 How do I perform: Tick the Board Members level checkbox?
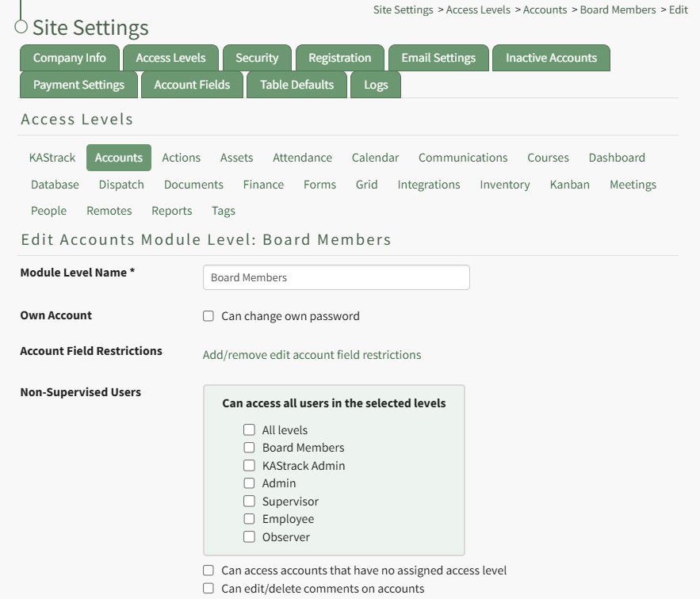click(x=249, y=447)
